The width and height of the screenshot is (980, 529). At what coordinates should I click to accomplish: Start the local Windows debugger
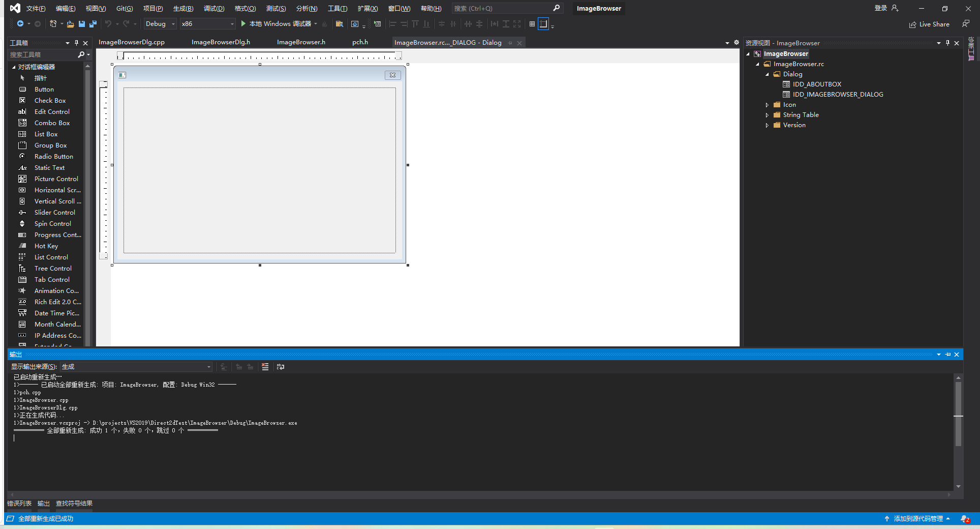click(x=276, y=24)
